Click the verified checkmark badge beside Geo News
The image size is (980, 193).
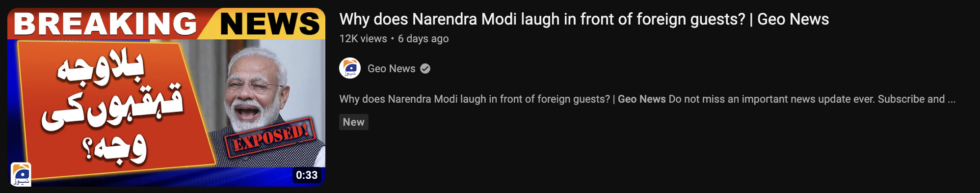[425, 69]
